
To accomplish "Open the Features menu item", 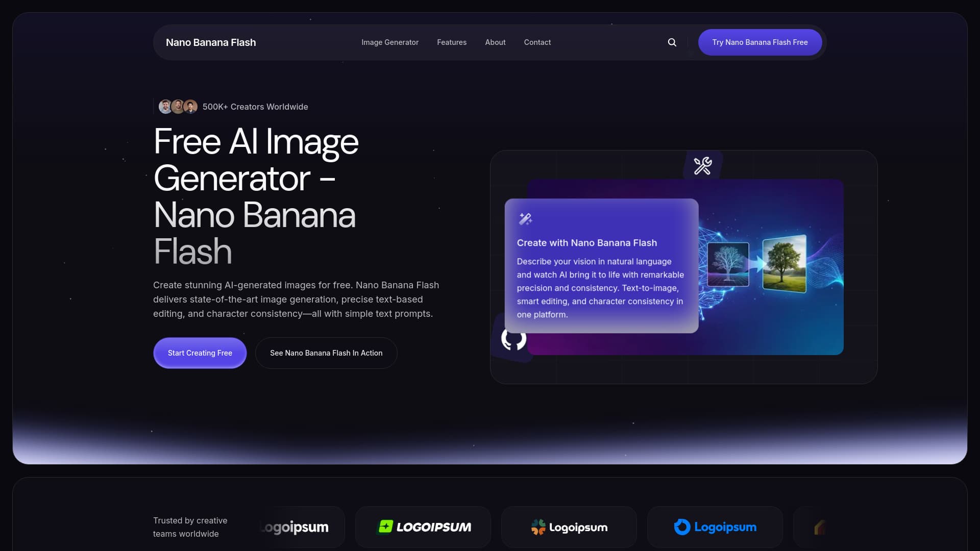I will coord(451,42).
